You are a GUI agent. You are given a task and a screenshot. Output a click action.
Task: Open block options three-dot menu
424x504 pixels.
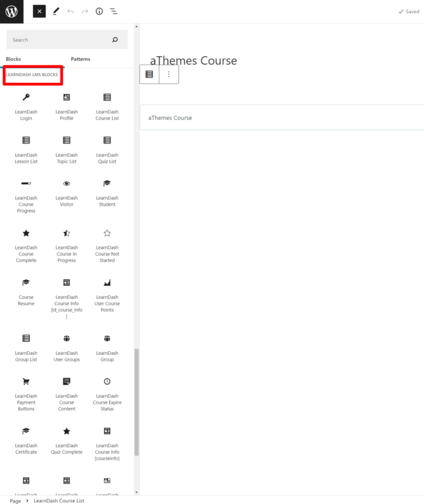click(168, 74)
